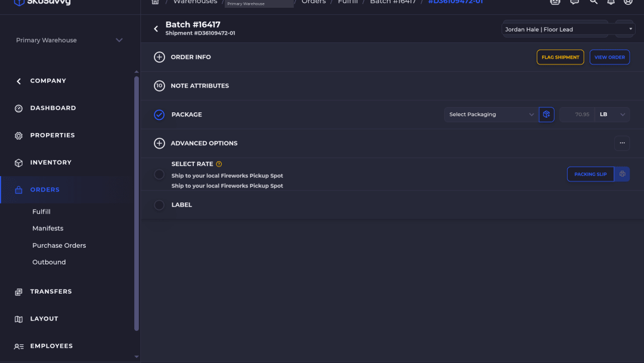
Task: Click the help icon next to Select Rate
Action: click(219, 164)
